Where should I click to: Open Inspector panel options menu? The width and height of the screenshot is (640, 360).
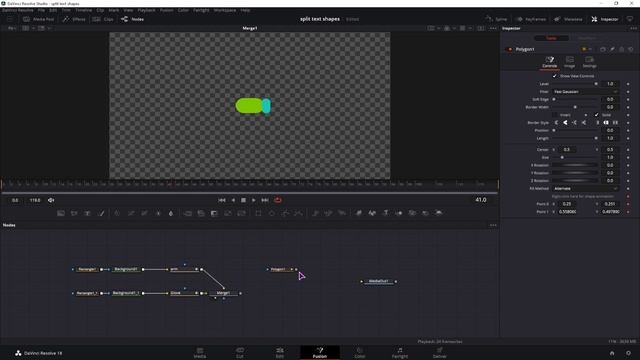(x=633, y=28)
